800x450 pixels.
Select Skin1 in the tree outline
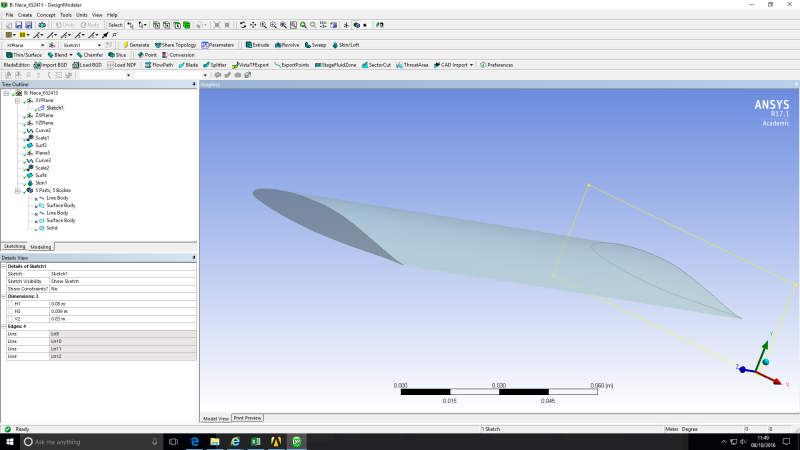(41, 183)
